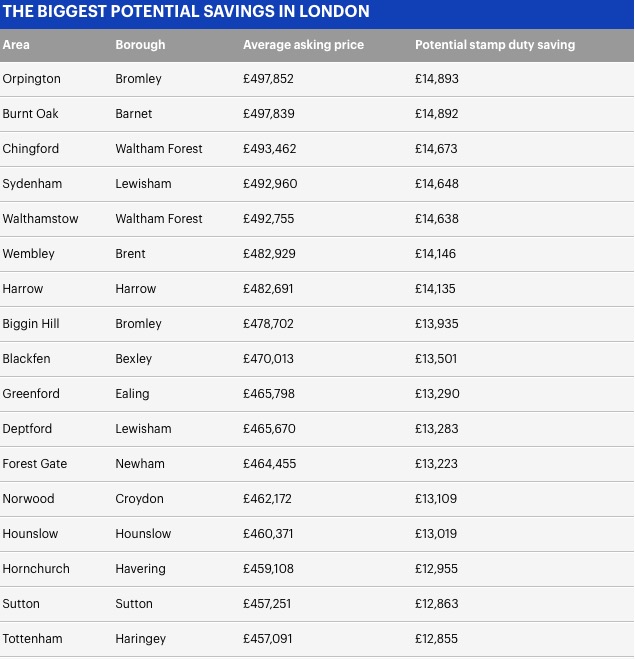
Task: Select the Burnt Oak area cell
Action: pos(30,113)
